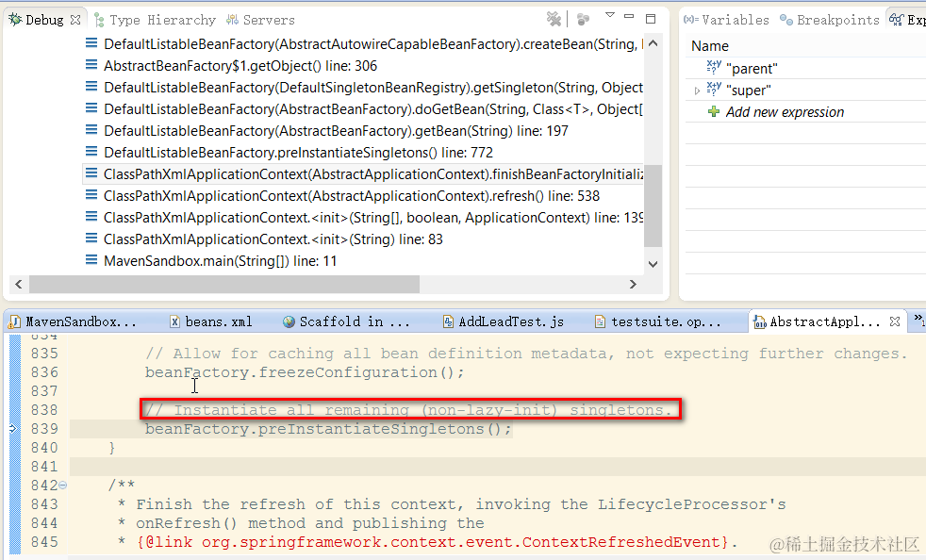The image size is (926, 560).
Task: Click the AbstractAppl class file icon
Action: pos(760,321)
